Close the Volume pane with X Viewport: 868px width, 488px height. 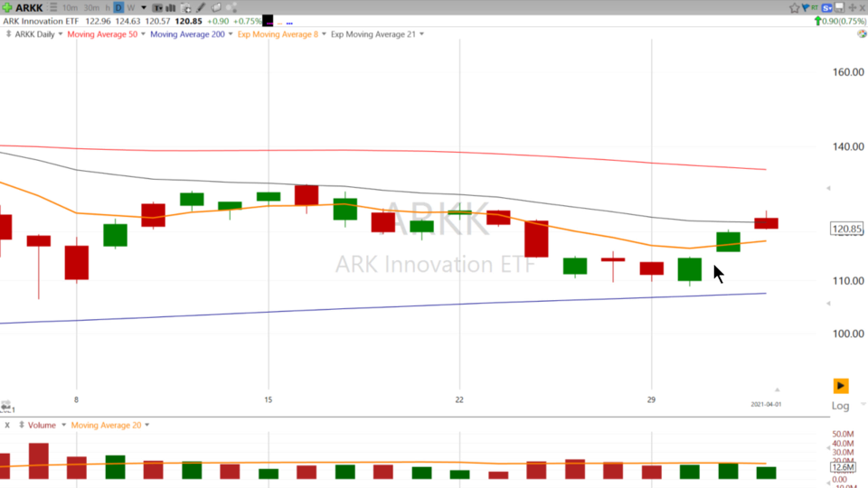[x=7, y=425]
